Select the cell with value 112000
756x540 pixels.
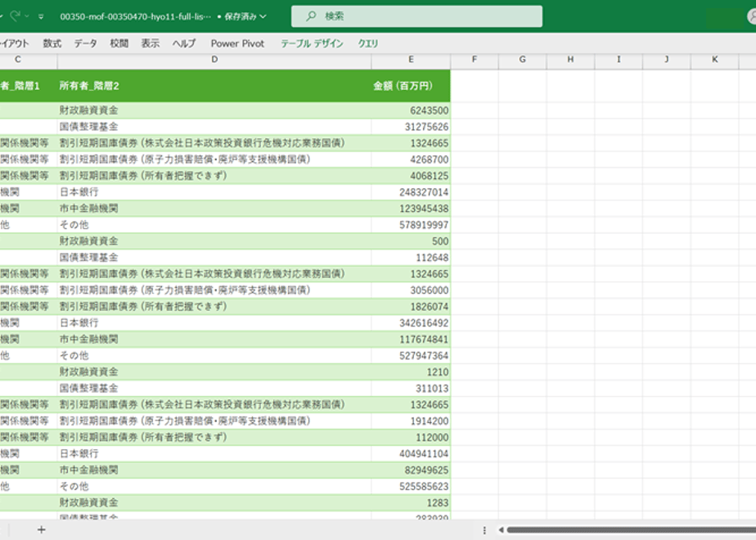pos(411,438)
